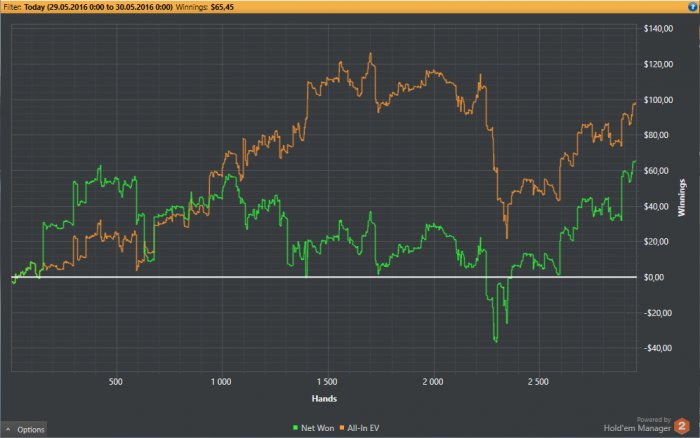700x438 pixels.
Task: Click the Today date range filter text
Action: (x=98, y=7)
